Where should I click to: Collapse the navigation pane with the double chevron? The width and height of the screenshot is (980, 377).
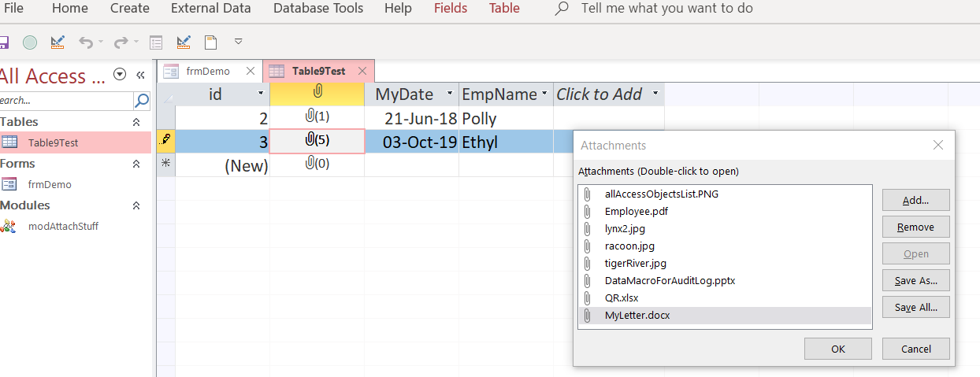tap(141, 76)
